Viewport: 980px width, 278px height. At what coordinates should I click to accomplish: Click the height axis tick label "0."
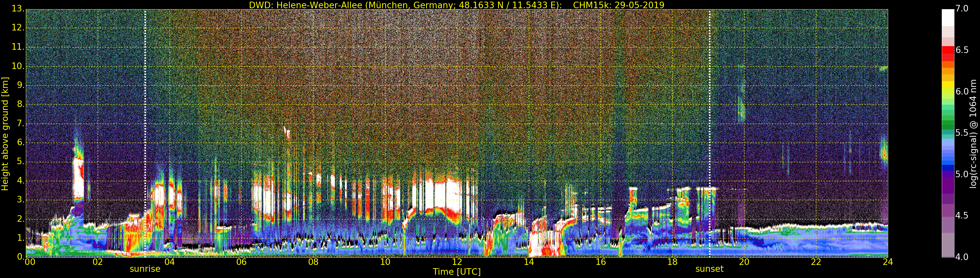tap(20, 257)
